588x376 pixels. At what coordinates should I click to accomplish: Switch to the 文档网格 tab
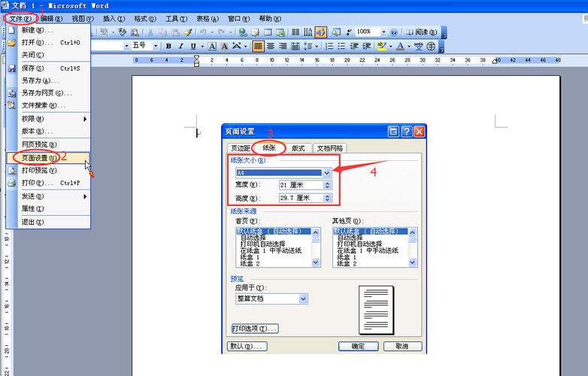point(329,148)
